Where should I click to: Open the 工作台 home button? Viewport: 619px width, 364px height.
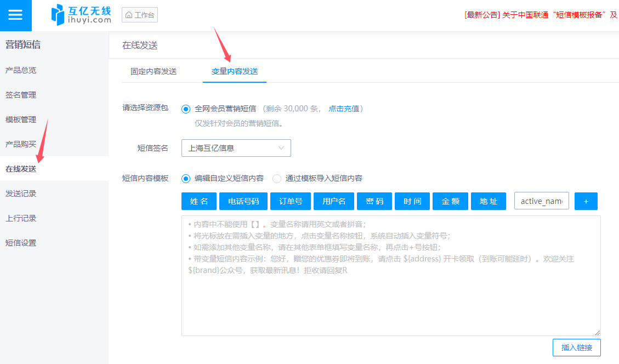pyautogui.click(x=140, y=15)
